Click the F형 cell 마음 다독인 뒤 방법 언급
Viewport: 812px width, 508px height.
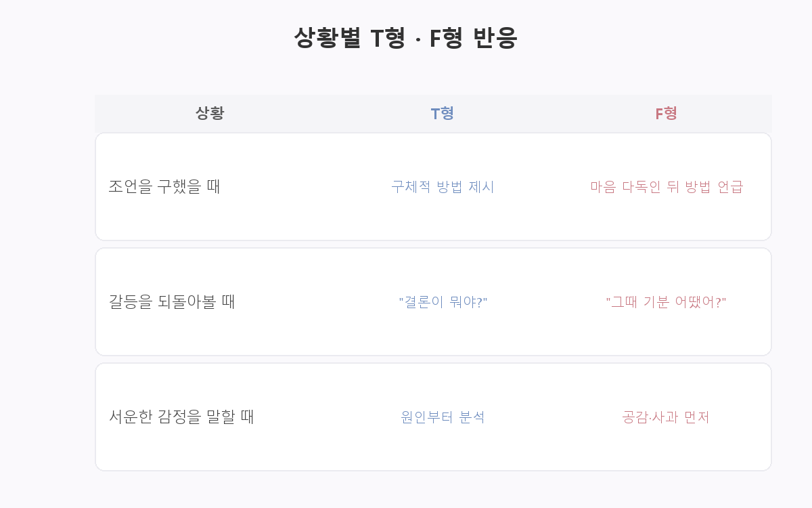pos(667,187)
